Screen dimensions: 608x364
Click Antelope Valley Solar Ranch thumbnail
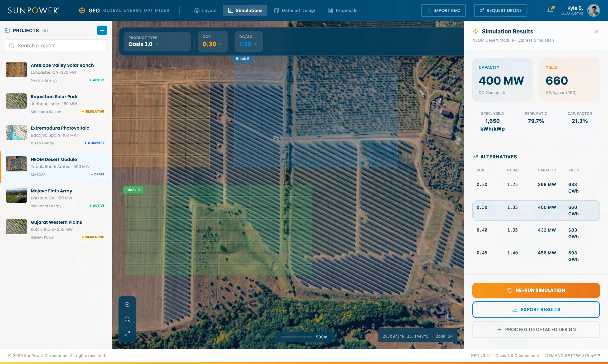[x=16, y=70]
